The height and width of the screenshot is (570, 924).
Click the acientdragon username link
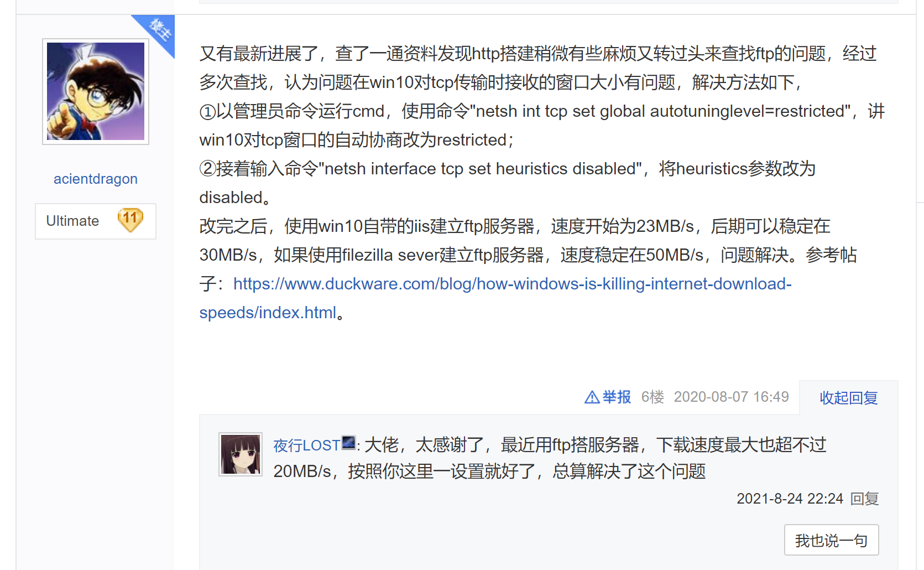coord(96,179)
